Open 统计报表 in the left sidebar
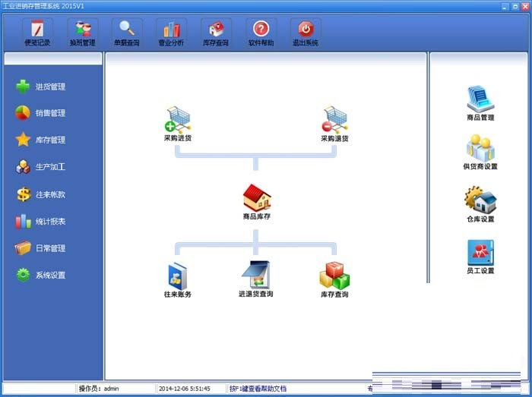The image size is (532, 397). point(41,222)
